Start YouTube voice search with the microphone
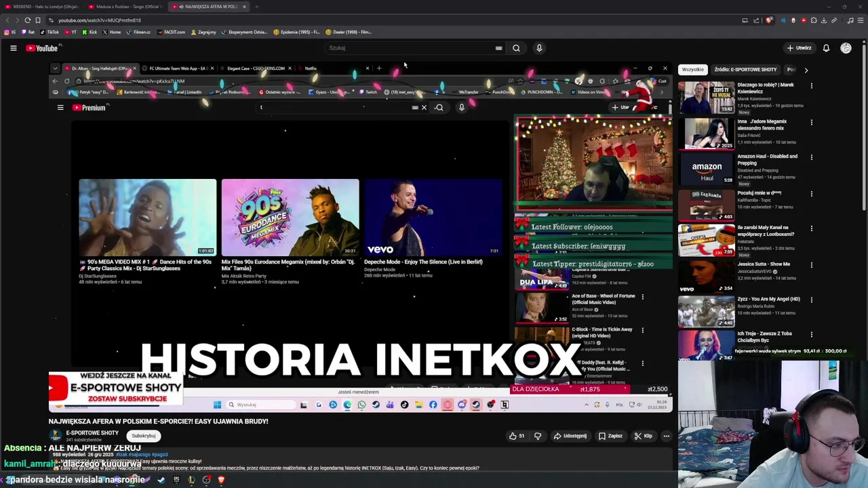Image resolution: width=868 pixels, height=488 pixels. [539, 48]
